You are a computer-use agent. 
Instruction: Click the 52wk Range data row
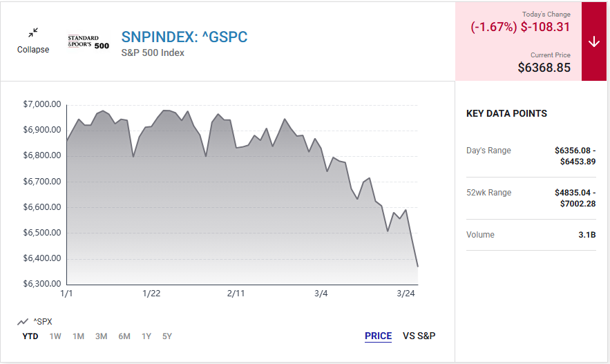coord(531,198)
